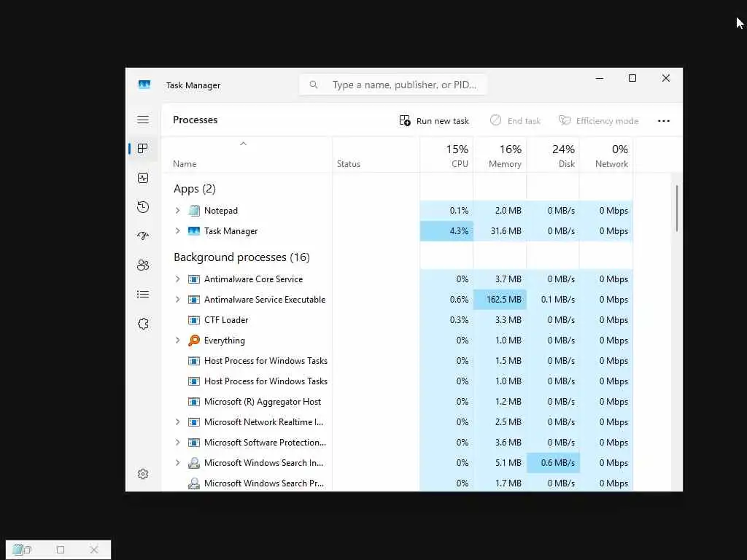Viewport: 747px width, 560px height.
Task: Click the 31.6 MB memory value
Action: [506, 231]
